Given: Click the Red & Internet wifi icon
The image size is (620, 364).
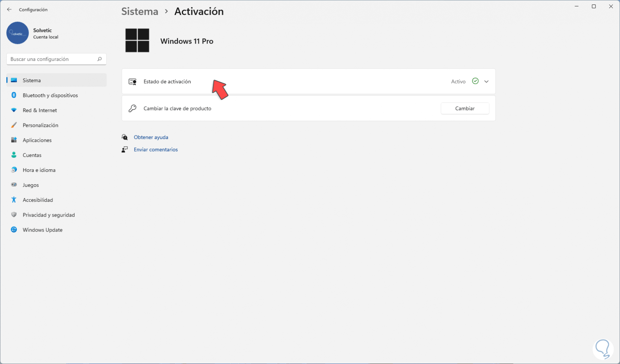Looking at the screenshot, I should pos(14,110).
